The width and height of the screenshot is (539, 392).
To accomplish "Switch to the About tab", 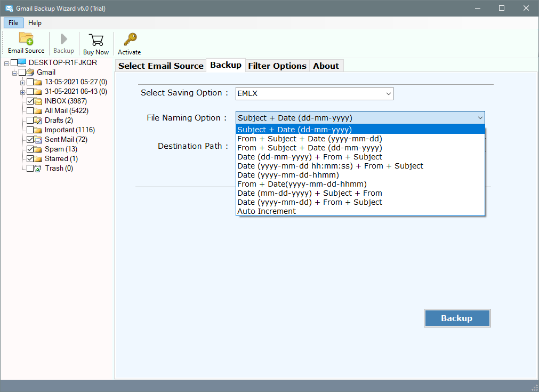I will tap(326, 66).
